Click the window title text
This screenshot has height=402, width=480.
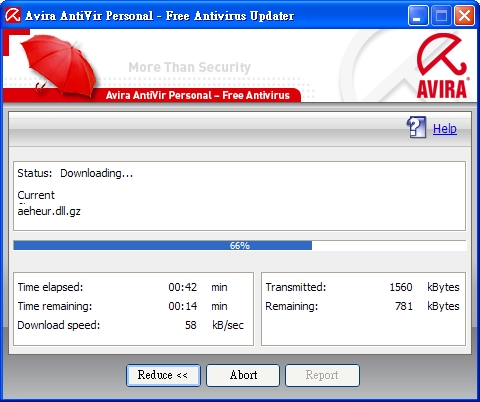(159, 16)
